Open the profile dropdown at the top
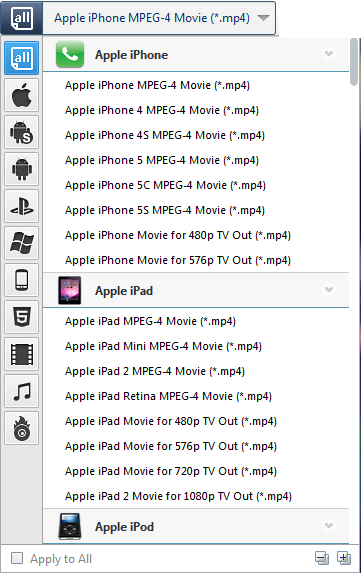Screen dimensions: 361x573 coord(159,18)
